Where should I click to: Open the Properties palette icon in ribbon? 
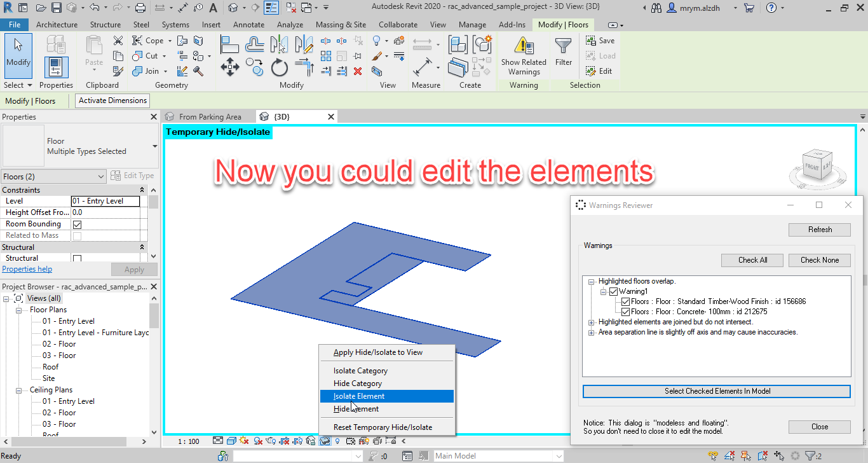pyautogui.click(x=56, y=67)
